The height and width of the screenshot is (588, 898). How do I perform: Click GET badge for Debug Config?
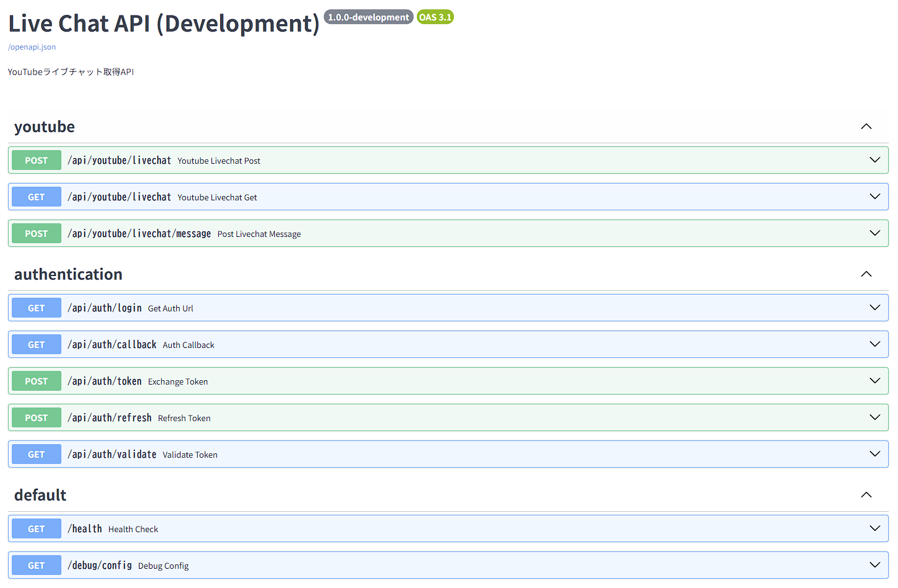[x=37, y=565]
